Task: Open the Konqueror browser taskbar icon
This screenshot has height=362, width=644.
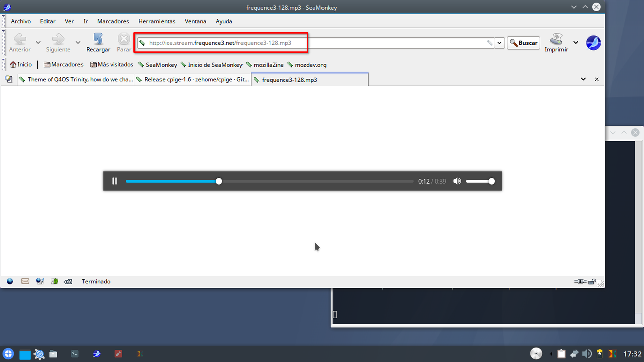Action: (x=39, y=354)
